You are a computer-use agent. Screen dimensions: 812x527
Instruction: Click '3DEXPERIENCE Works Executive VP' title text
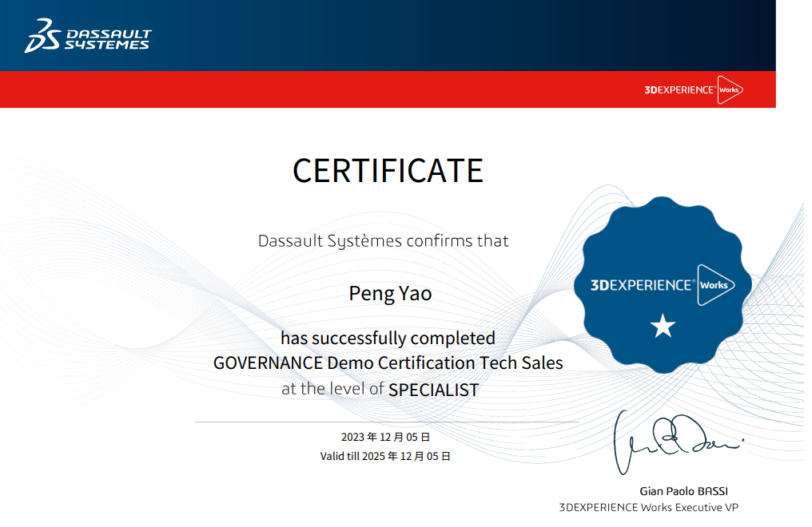click(648, 507)
